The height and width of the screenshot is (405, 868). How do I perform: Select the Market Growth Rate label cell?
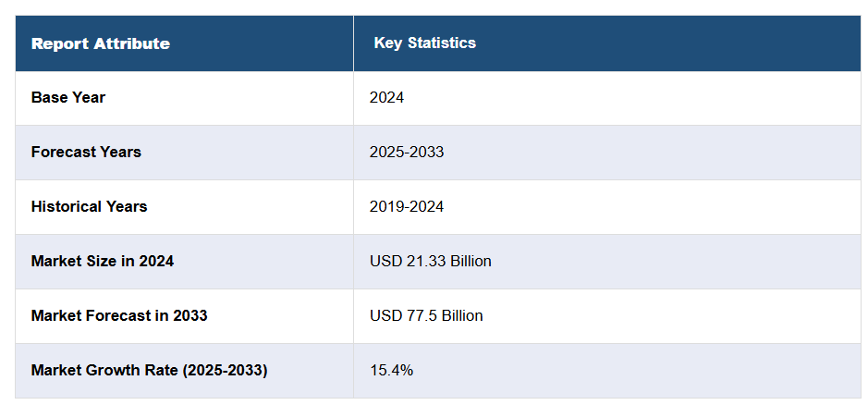click(x=149, y=370)
